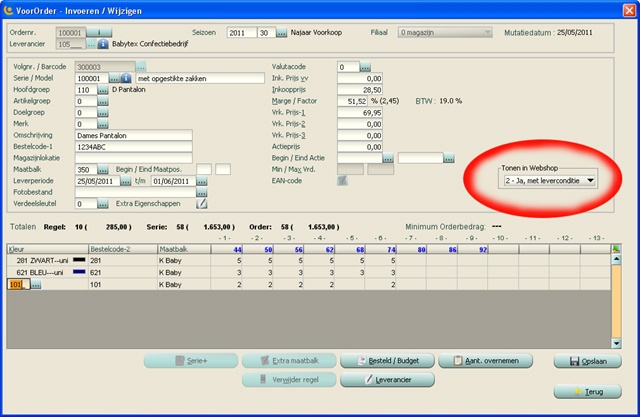This screenshot has width=640, height=417.
Task: Open Serie / Model lookup button
Action: 114,78
